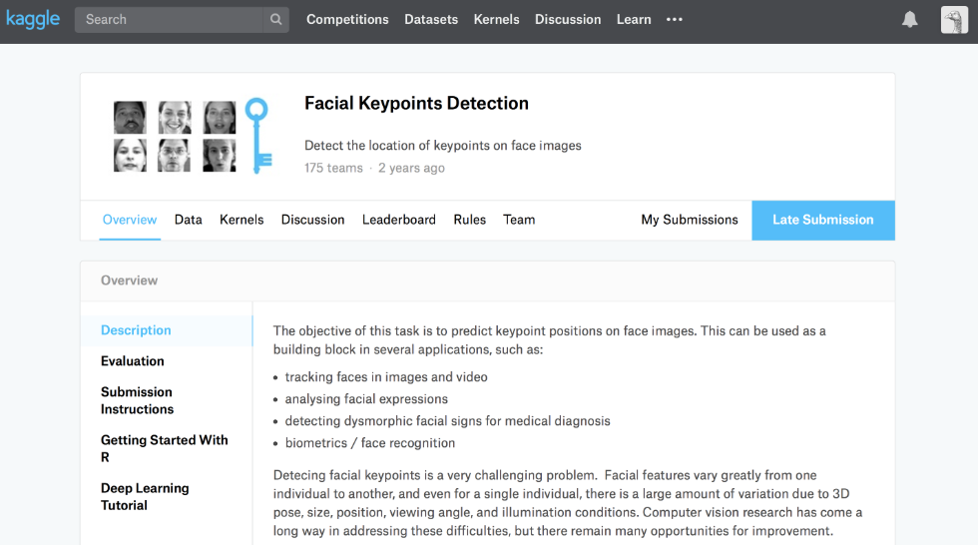This screenshot has width=980, height=545.
Task: Click the blue key icon
Action: (x=258, y=136)
